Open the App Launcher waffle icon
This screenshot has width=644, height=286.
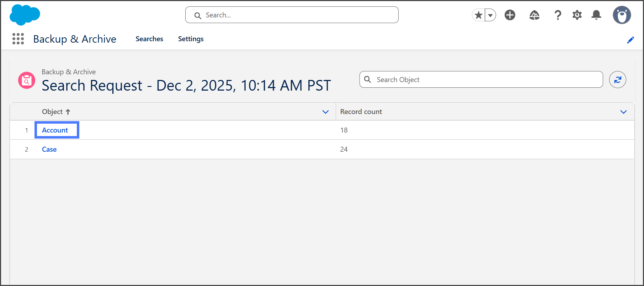pyautogui.click(x=18, y=39)
